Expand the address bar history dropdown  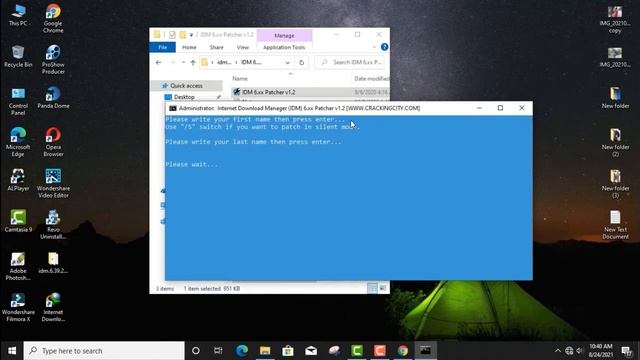[287, 62]
